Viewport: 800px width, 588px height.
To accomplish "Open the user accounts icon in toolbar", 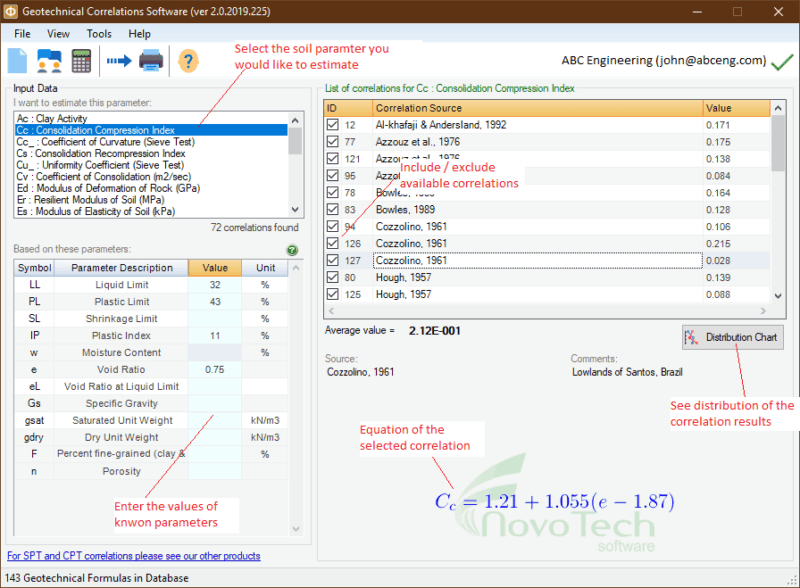I will (x=49, y=61).
